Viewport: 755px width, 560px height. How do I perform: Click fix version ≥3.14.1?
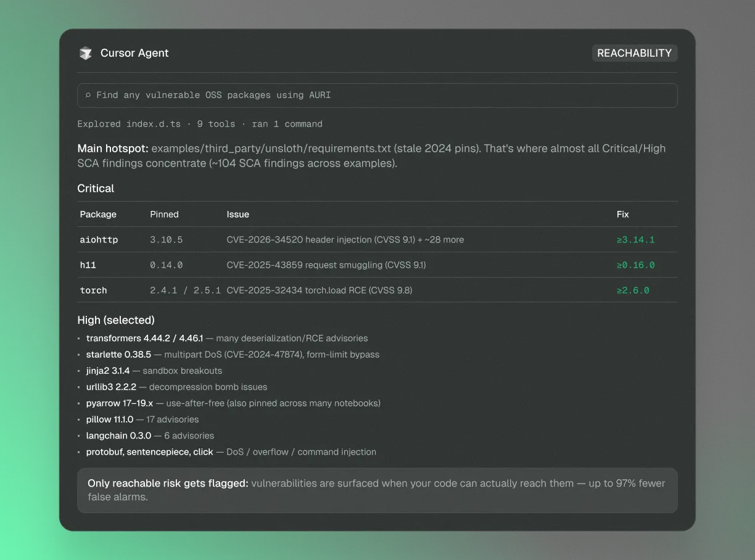click(x=636, y=240)
